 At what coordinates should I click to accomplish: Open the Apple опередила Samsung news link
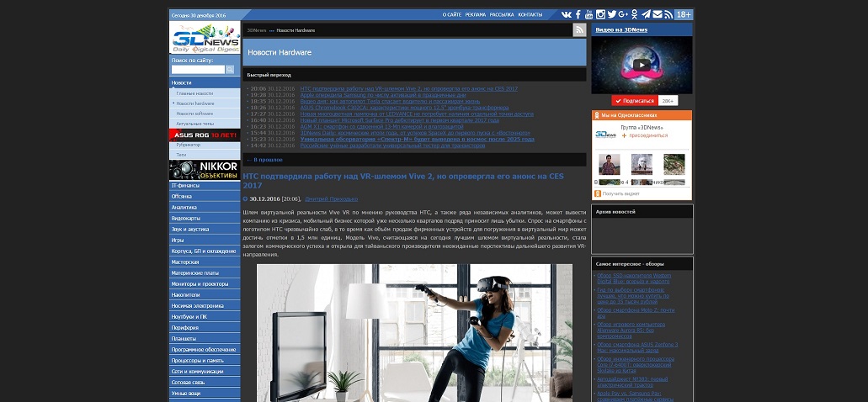tap(382, 95)
